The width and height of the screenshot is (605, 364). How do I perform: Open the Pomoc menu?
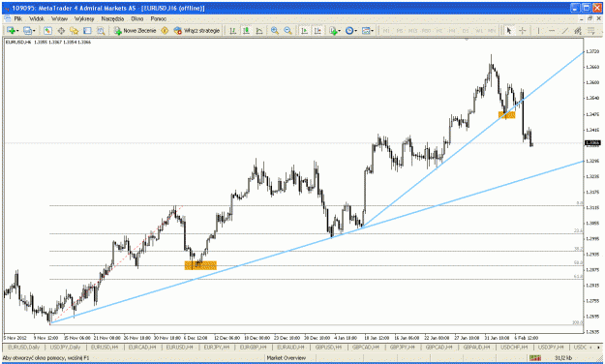pyautogui.click(x=158, y=18)
